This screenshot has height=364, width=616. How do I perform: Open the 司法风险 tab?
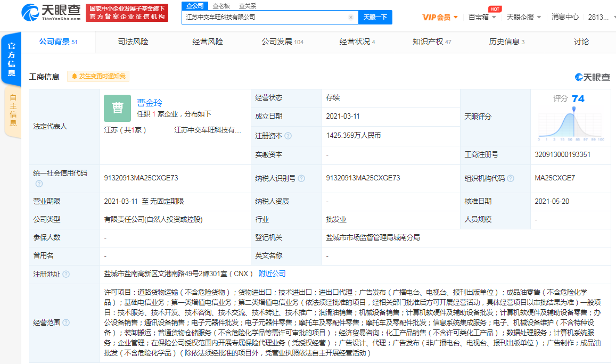click(133, 41)
